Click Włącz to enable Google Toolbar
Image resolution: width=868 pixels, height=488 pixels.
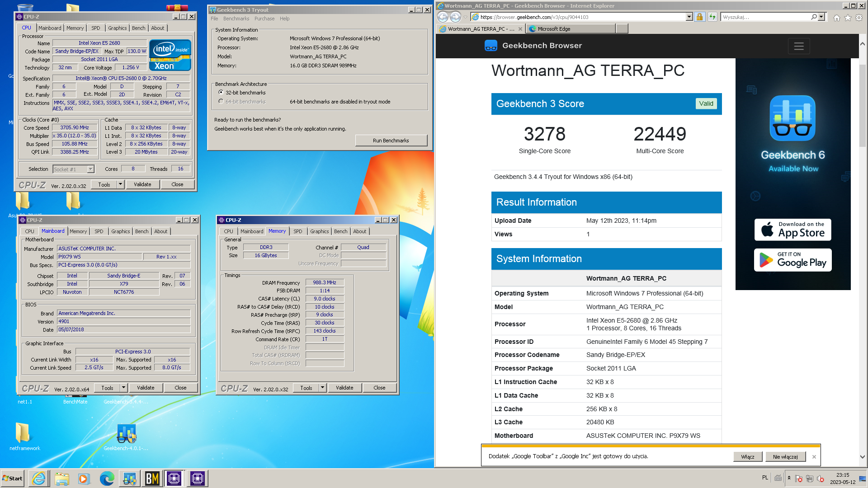(x=748, y=457)
